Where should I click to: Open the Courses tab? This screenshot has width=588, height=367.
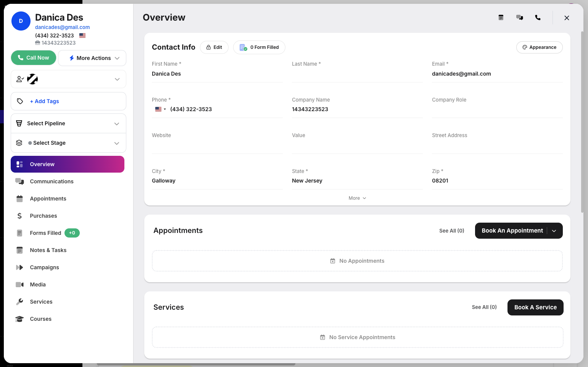[68, 319]
